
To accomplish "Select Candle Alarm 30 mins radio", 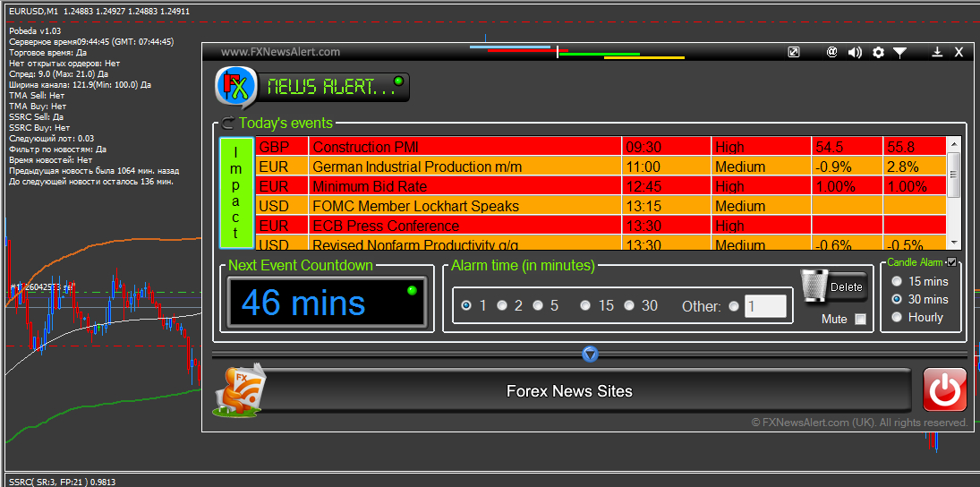I will tap(897, 299).
